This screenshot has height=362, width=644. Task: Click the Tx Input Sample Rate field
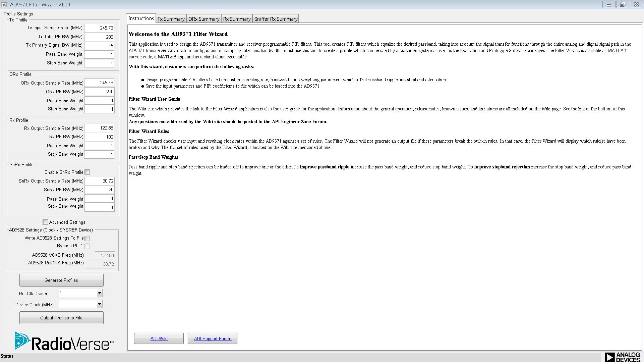(99, 28)
